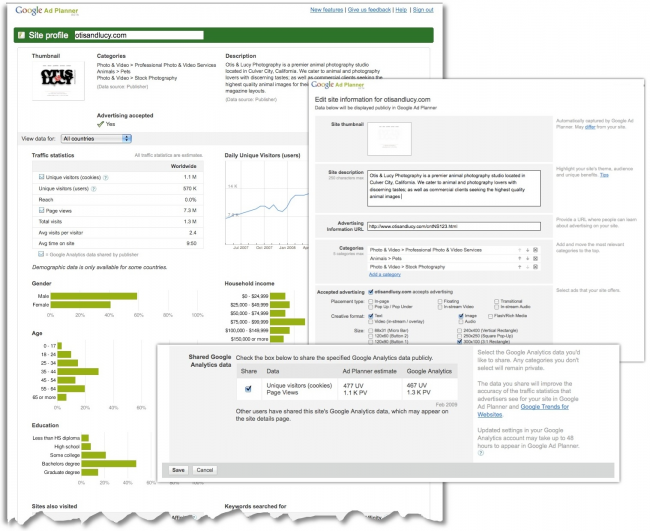Image resolution: width=650 pixels, height=531 pixels.
Task: Click the '477 UV' Ad Planner estimate
Action: click(353, 386)
